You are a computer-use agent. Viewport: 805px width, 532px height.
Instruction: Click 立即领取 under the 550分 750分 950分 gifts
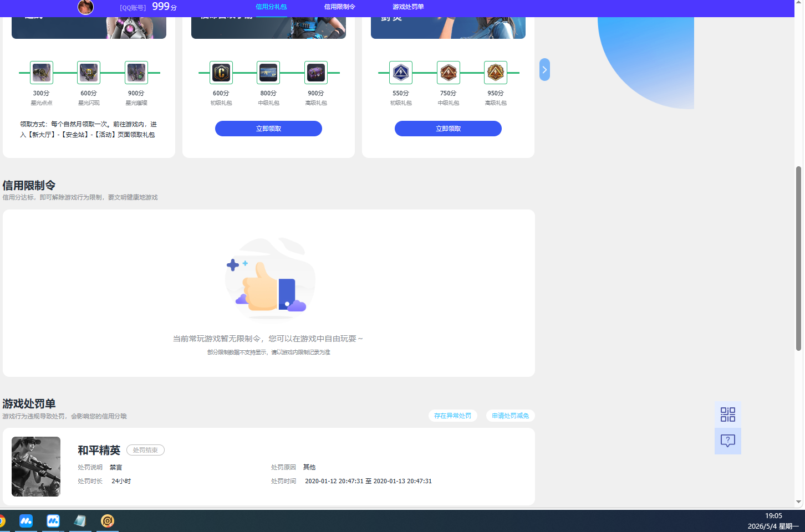pos(449,129)
